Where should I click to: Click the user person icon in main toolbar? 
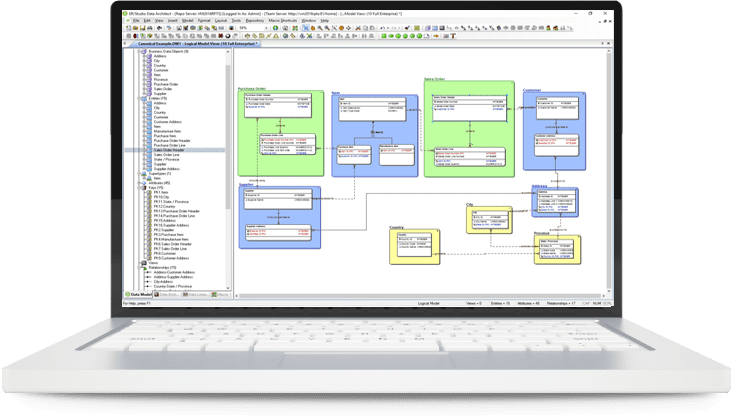(548, 28)
